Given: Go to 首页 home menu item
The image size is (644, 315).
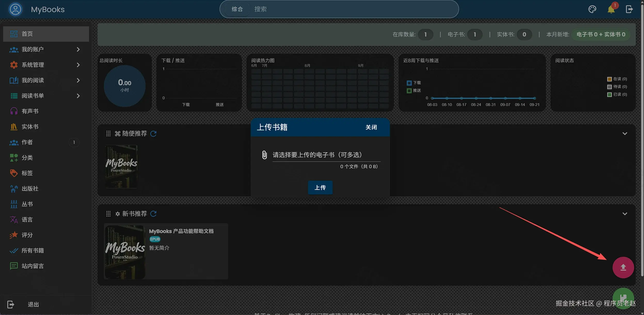Looking at the screenshot, I should tap(46, 34).
